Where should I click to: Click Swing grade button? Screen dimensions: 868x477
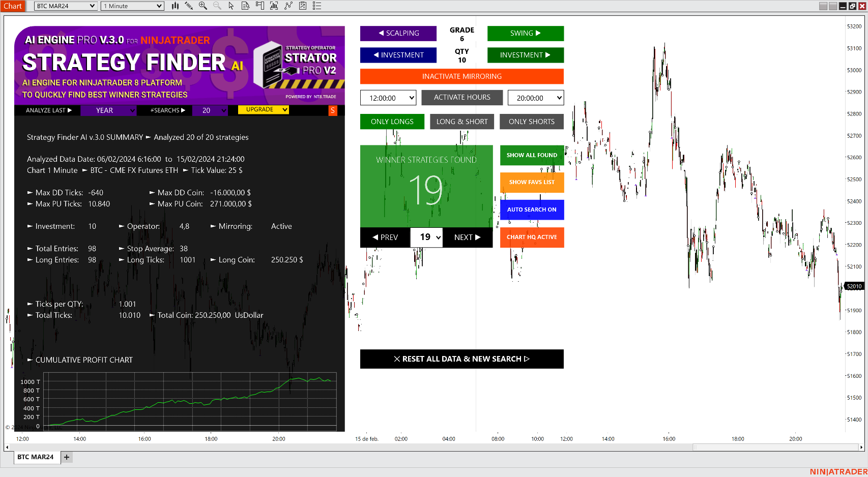(526, 33)
